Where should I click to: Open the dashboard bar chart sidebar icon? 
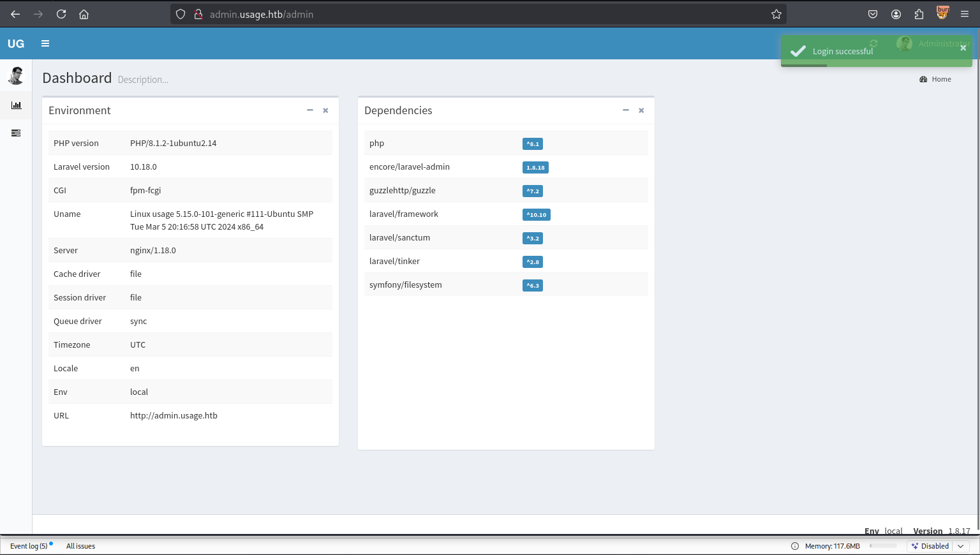(x=16, y=105)
